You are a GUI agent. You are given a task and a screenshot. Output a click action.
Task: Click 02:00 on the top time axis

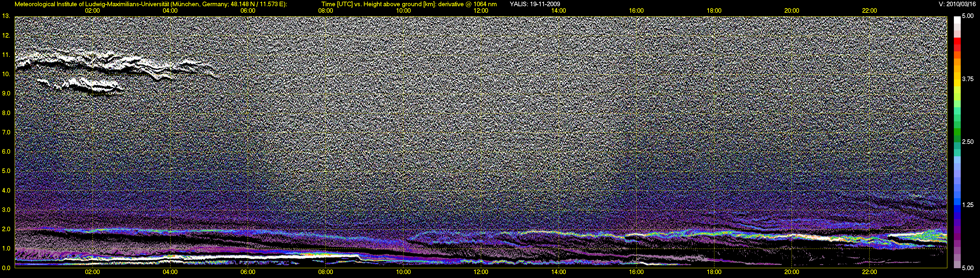point(92,11)
